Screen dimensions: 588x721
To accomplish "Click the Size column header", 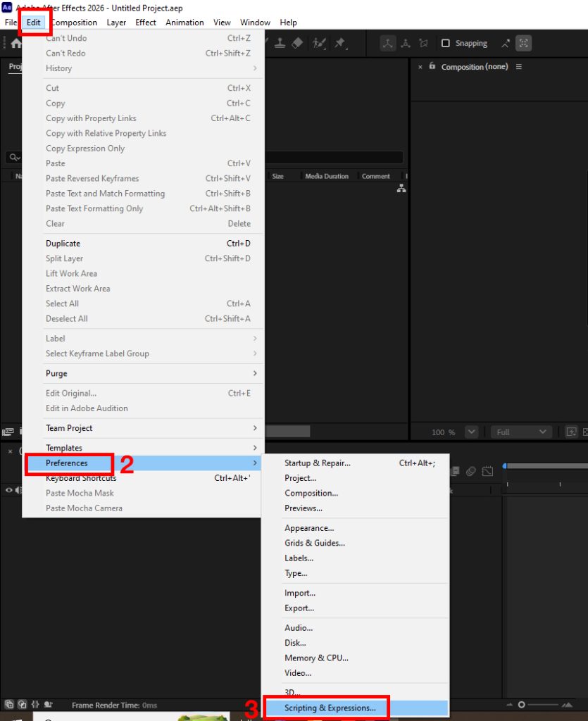I will [277, 176].
